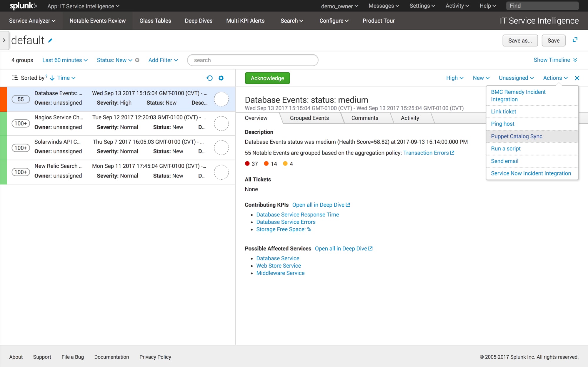This screenshot has height=367, width=588.
Task: Open Deep Dives
Action: tap(199, 21)
